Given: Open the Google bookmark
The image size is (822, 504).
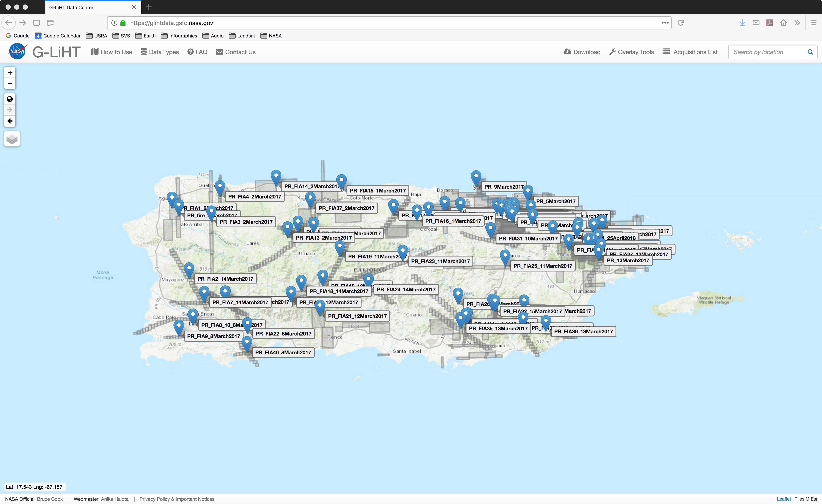Looking at the screenshot, I should tap(18, 36).
